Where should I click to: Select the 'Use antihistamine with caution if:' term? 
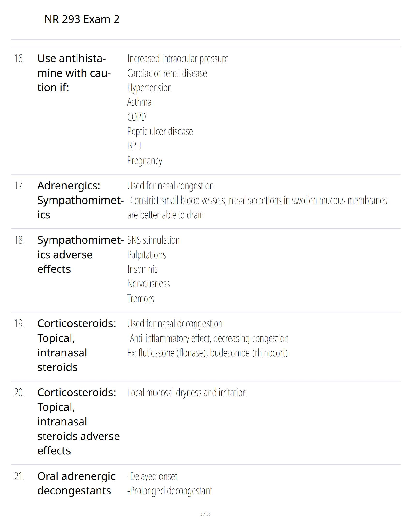pyautogui.click(x=74, y=73)
